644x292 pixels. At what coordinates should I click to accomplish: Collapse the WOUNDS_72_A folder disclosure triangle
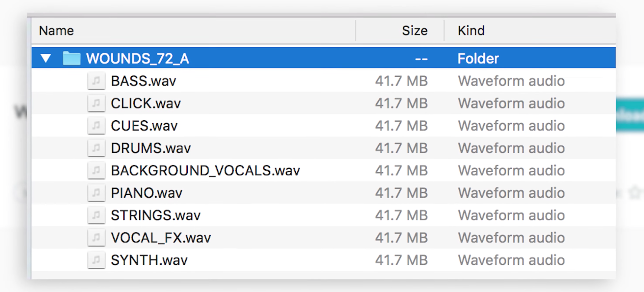tap(46, 59)
